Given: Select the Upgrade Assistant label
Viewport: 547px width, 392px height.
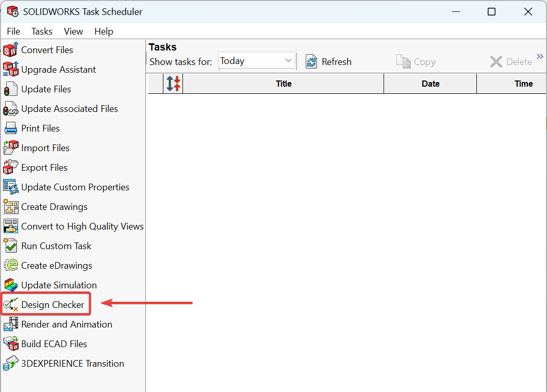Looking at the screenshot, I should point(59,70).
